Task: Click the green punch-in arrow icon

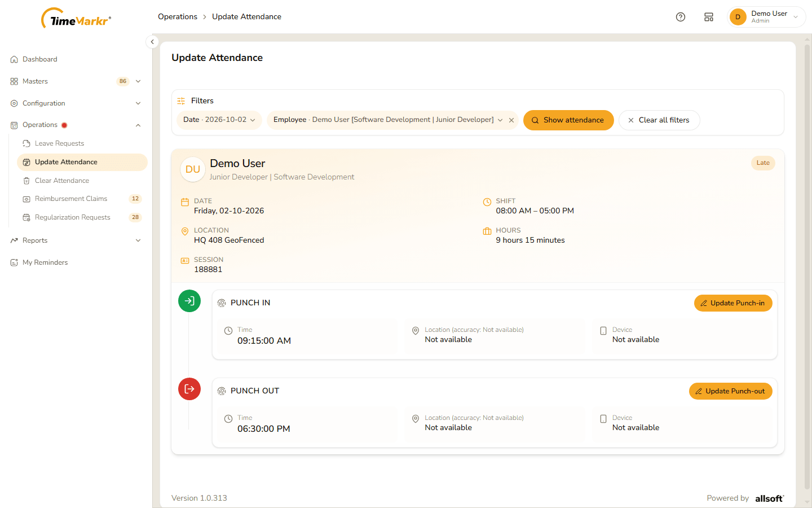Action: (189, 301)
